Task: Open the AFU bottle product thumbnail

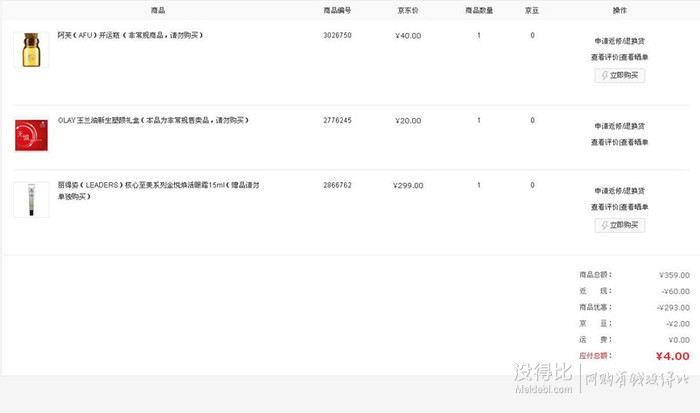Action: click(x=31, y=50)
